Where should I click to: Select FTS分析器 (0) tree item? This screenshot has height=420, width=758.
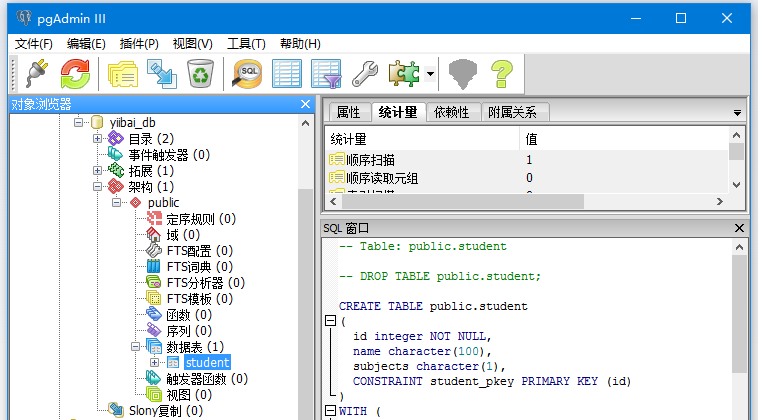point(206,283)
